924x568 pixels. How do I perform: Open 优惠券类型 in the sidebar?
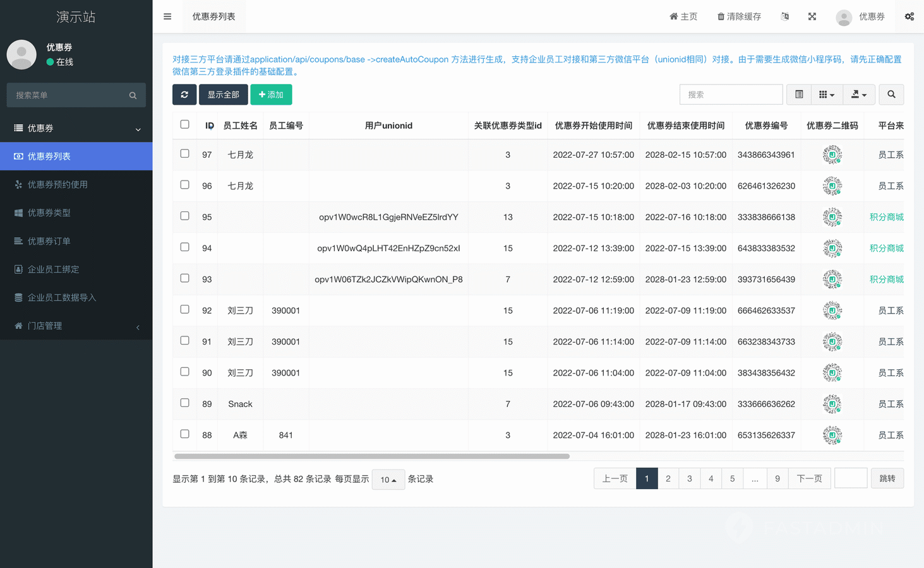coord(49,213)
